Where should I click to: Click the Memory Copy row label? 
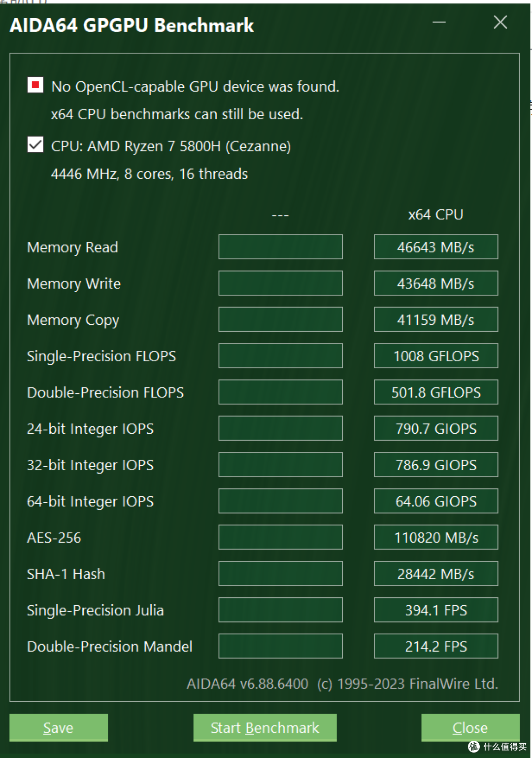pos(73,320)
